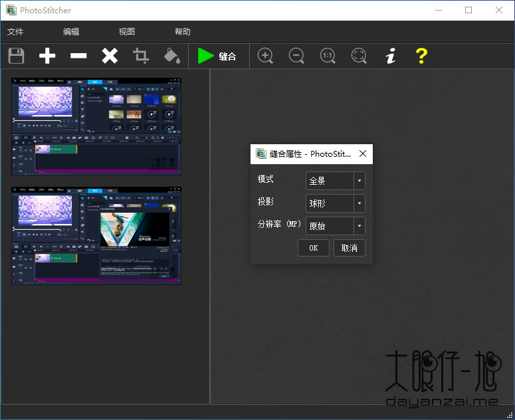
Task: Open the 视图 menu
Action: (x=127, y=31)
